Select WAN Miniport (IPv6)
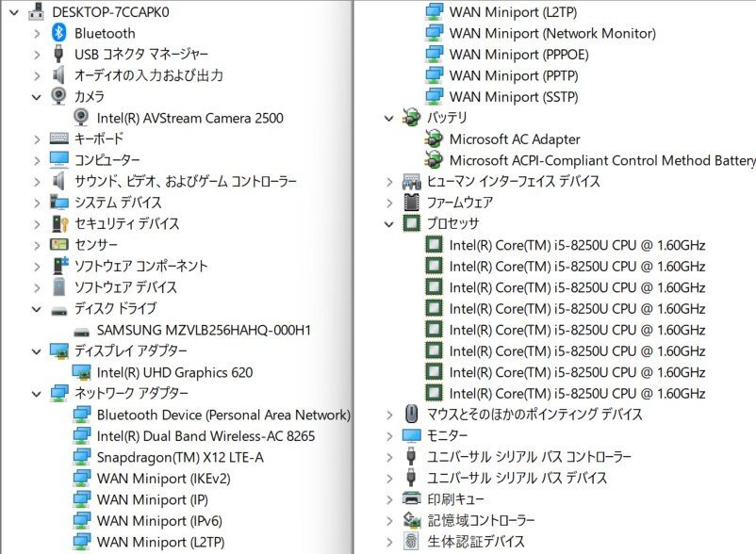This screenshot has height=554, width=756. click(159, 521)
